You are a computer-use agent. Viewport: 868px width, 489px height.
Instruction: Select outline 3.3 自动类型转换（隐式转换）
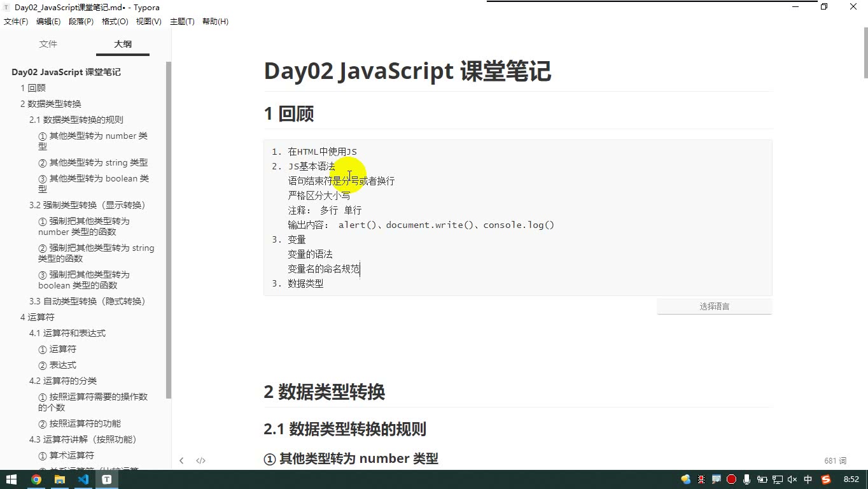tap(88, 301)
